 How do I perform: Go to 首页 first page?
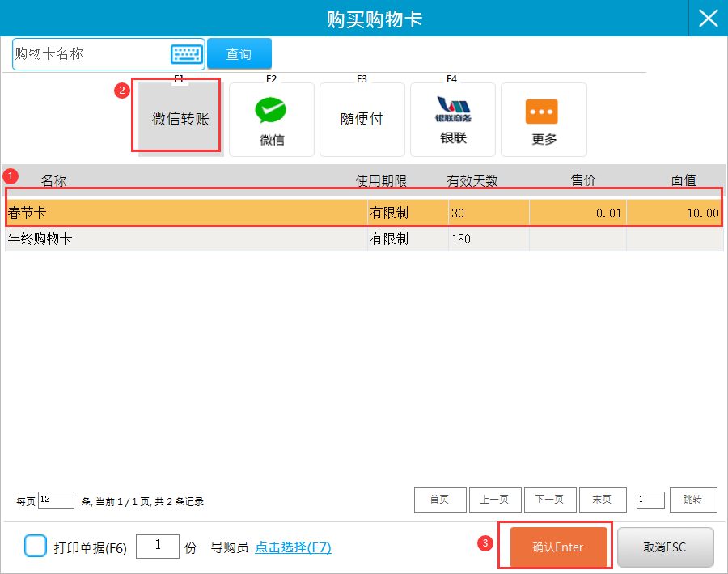pos(439,500)
